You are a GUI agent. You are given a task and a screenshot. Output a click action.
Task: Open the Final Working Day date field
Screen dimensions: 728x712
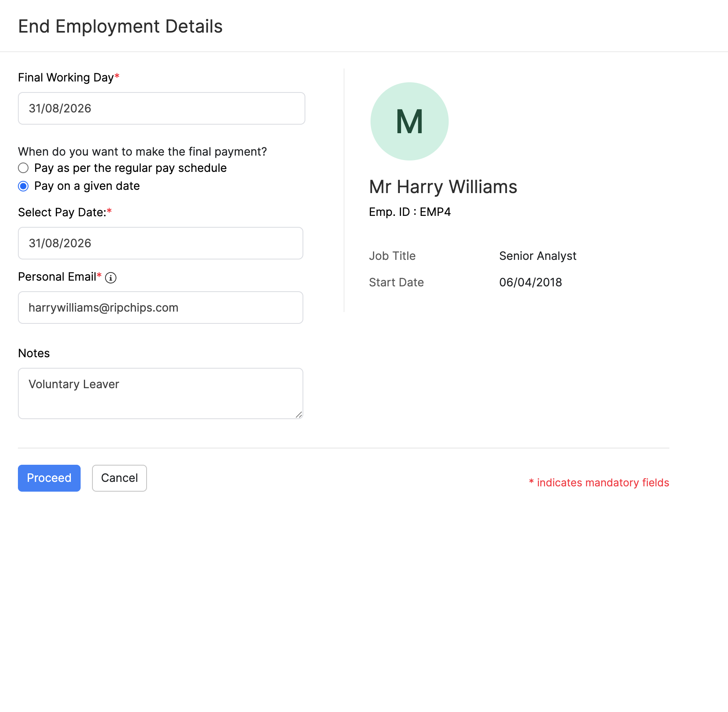[x=162, y=108]
